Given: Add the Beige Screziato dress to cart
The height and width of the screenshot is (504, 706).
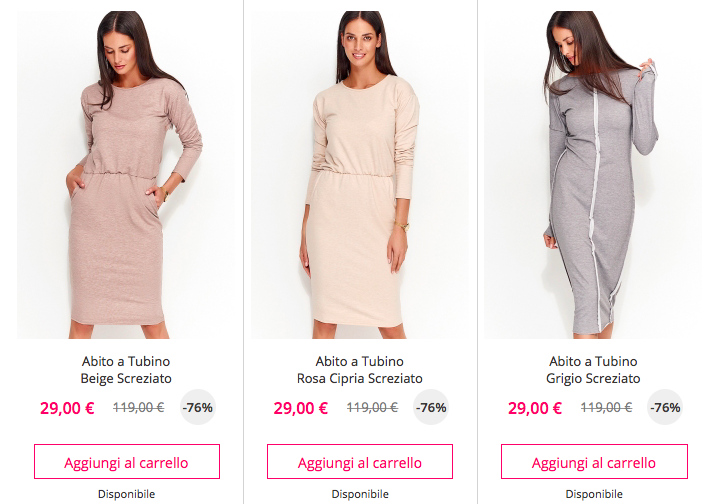Looking at the screenshot, I should coord(127,462).
